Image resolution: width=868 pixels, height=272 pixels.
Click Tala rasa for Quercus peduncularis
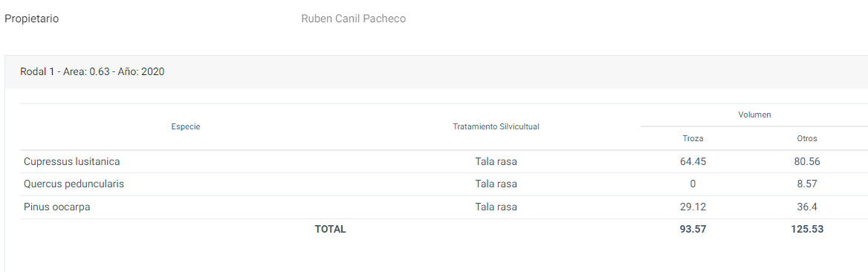click(496, 184)
